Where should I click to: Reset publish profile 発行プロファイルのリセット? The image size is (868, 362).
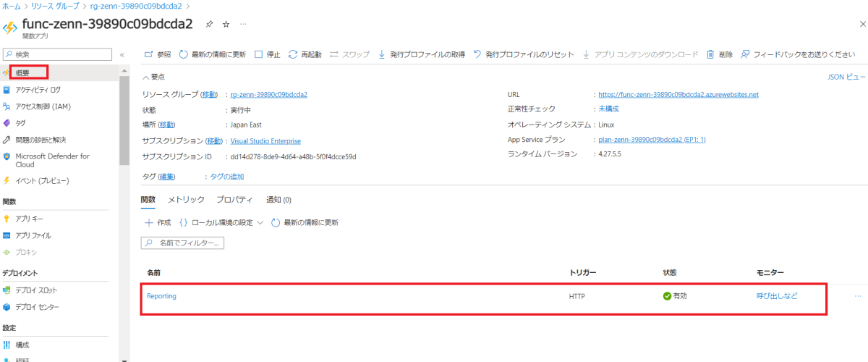(524, 54)
